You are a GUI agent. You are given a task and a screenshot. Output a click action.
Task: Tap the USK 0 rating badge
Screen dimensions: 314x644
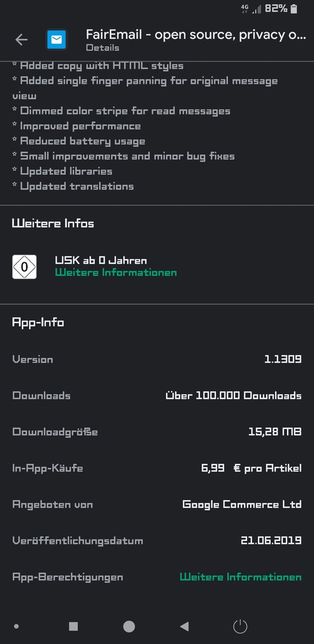click(24, 267)
